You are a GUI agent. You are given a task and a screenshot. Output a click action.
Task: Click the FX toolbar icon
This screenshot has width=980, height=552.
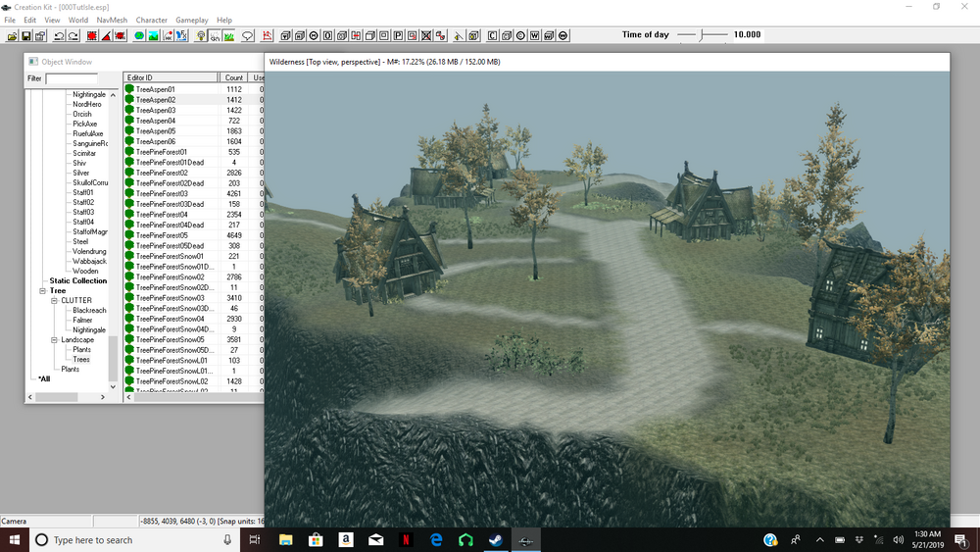coord(182,35)
